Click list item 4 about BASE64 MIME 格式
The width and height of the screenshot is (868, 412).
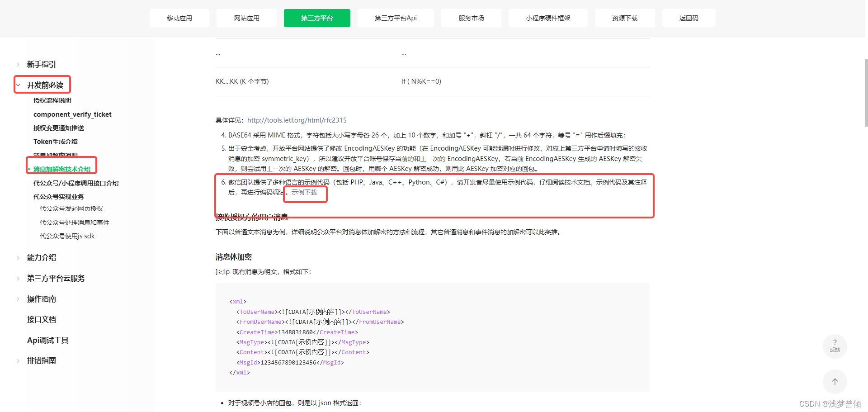pos(423,135)
